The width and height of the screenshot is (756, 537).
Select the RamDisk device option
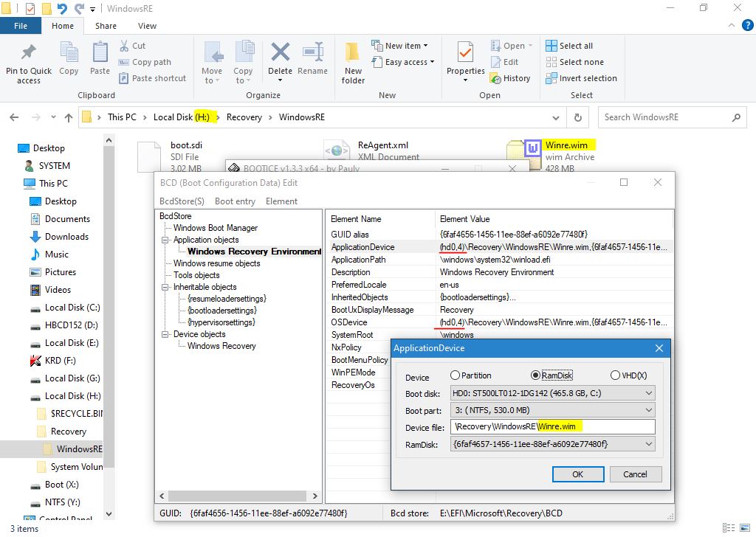pos(535,375)
